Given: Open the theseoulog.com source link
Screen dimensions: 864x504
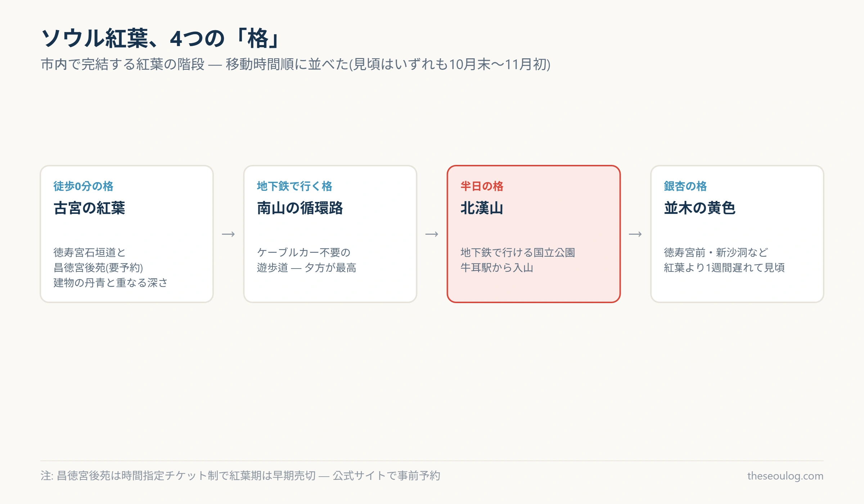Looking at the screenshot, I should coord(785,476).
